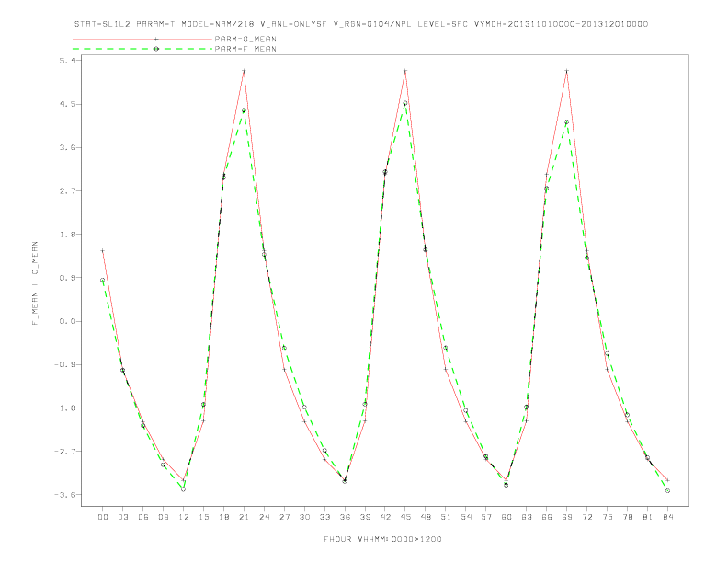Click x-axis tick label 00
This screenshot has width=728, height=563.
(103, 517)
